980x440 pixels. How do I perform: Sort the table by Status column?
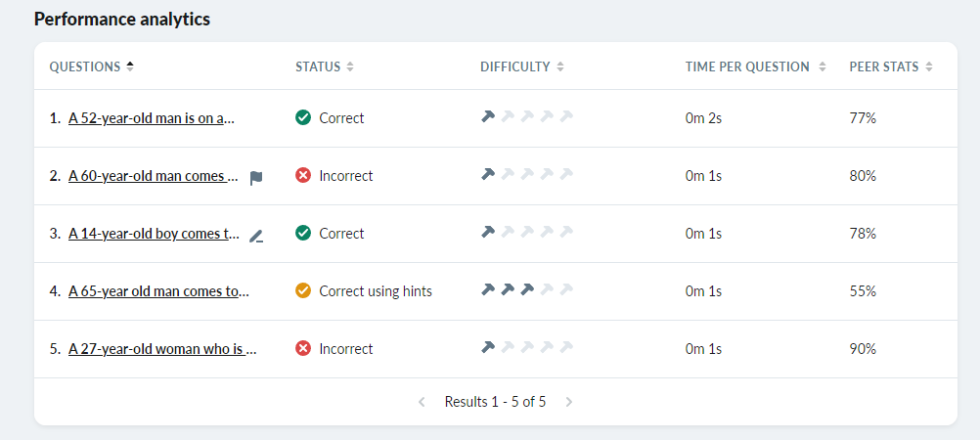(x=324, y=66)
